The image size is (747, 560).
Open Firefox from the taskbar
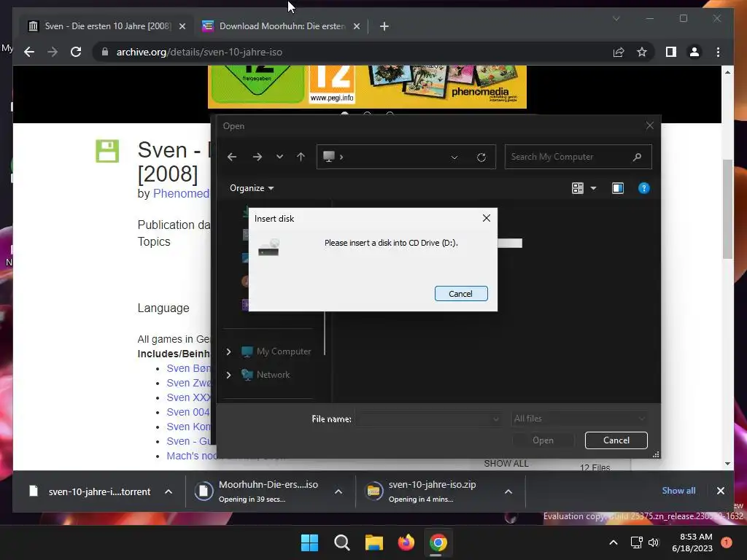pos(406,542)
